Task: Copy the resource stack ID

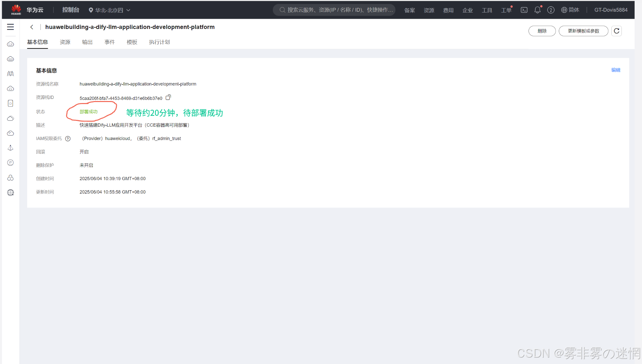Action: tap(168, 97)
